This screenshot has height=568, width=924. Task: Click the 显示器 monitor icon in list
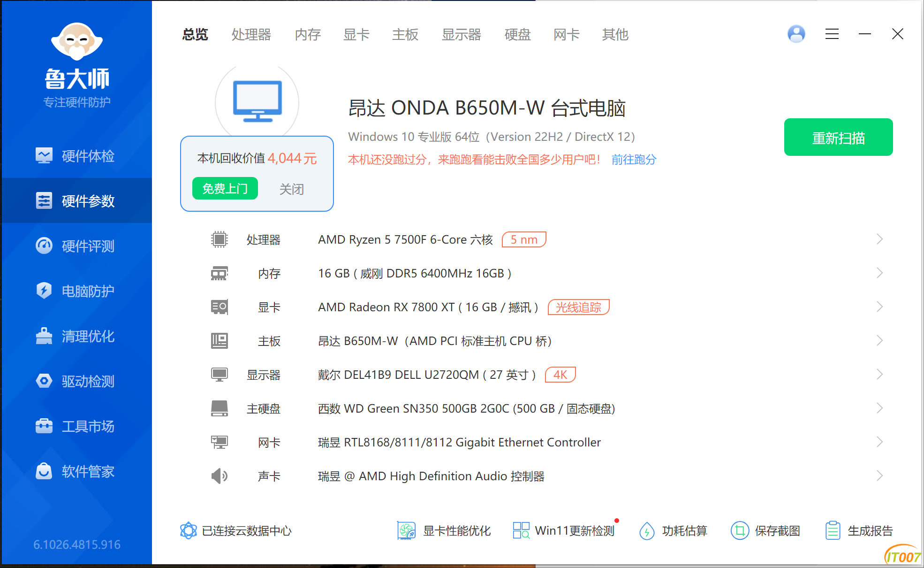pos(219,375)
